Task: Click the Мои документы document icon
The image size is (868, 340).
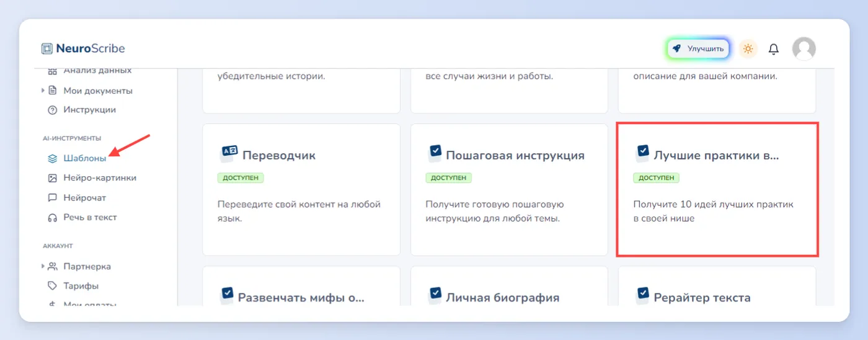Action: tap(53, 91)
